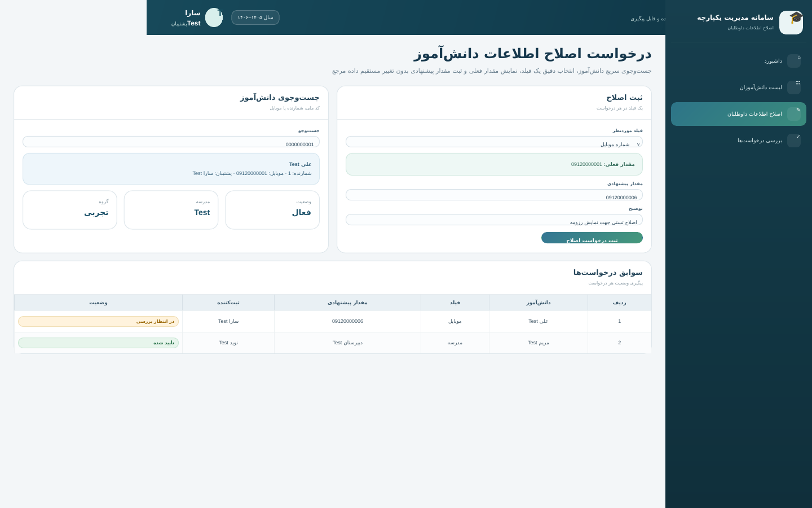Click the داشبورد home icon in sidebar
Screen dimensions: 812x508
(794, 61)
